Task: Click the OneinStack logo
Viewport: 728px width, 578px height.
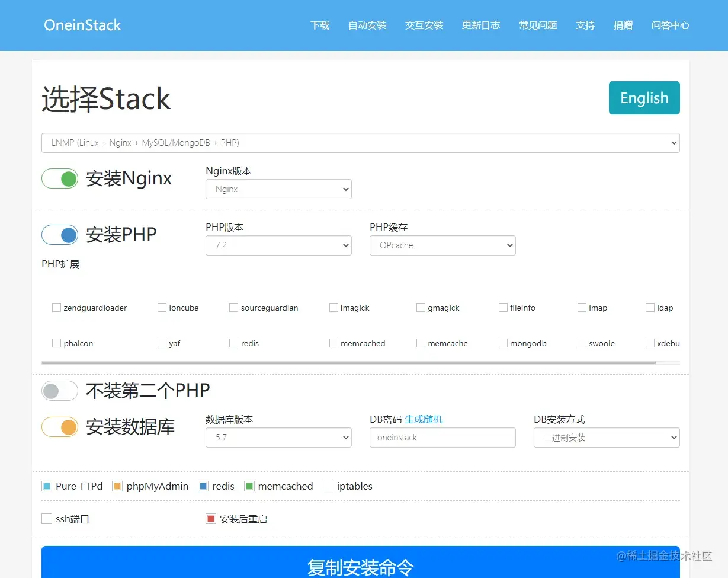Action: pos(82,25)
